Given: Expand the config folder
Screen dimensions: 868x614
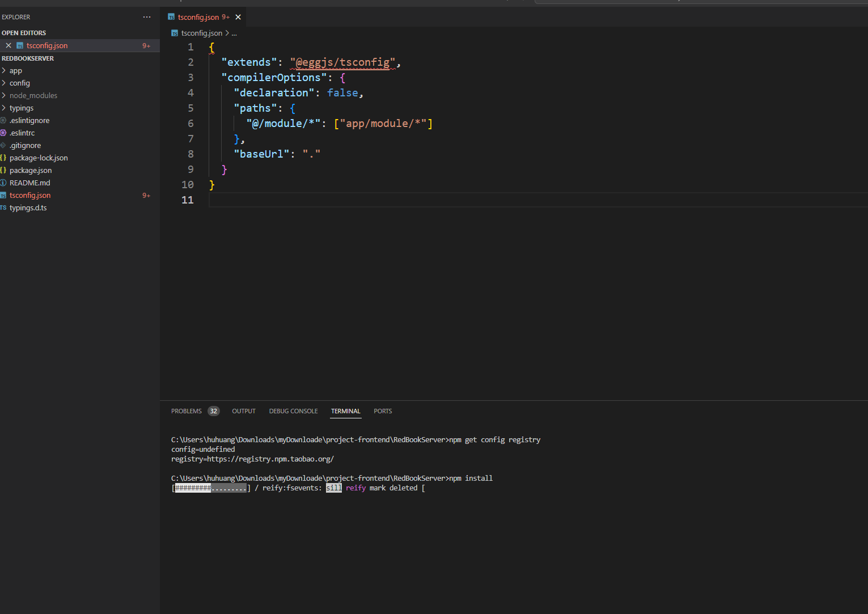Looking at the screenshot, I should 4,83.
